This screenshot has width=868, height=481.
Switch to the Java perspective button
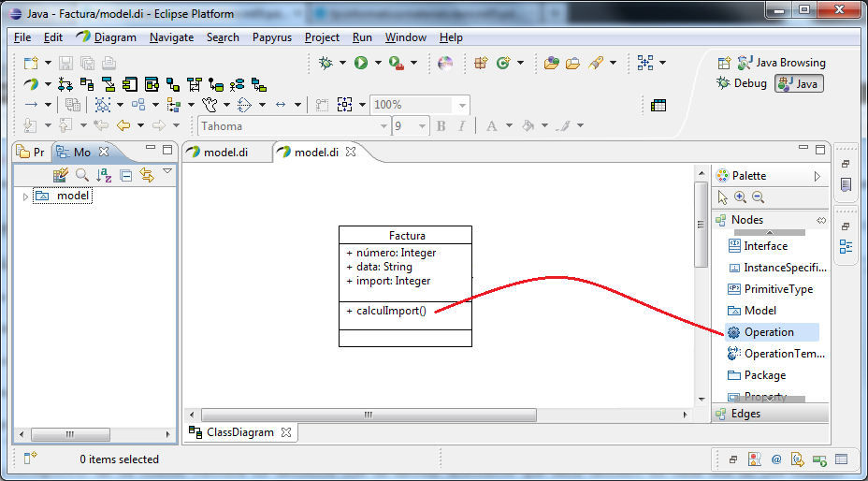pos(799,83)
